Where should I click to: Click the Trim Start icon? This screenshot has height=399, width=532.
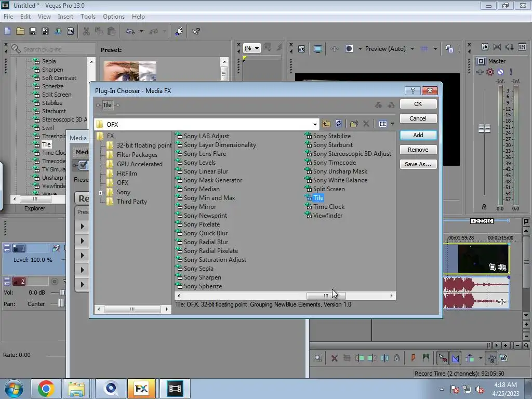click(360, 358)
